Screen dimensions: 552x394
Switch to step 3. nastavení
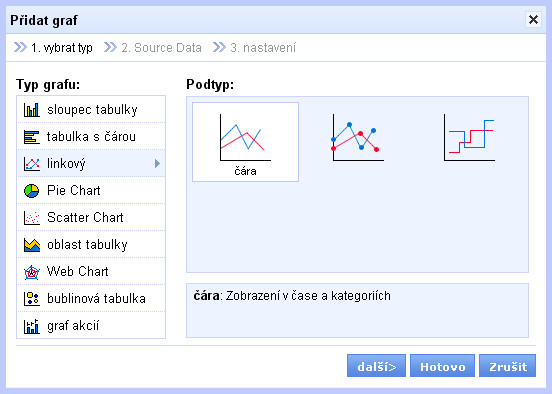(x=255, y=48)
